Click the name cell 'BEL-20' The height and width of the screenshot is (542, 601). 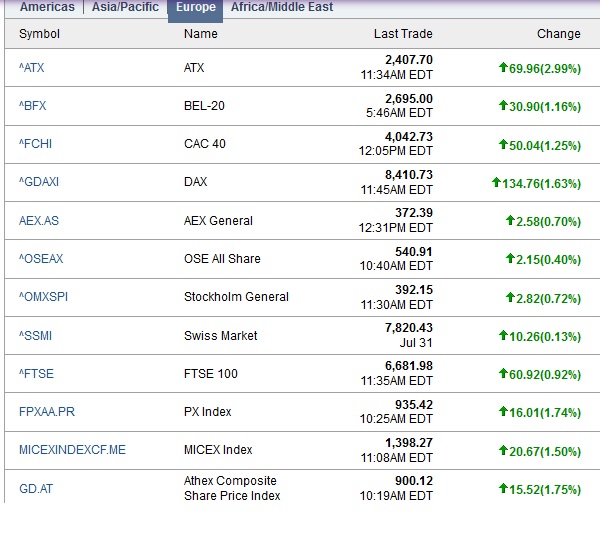click(204, 106)
